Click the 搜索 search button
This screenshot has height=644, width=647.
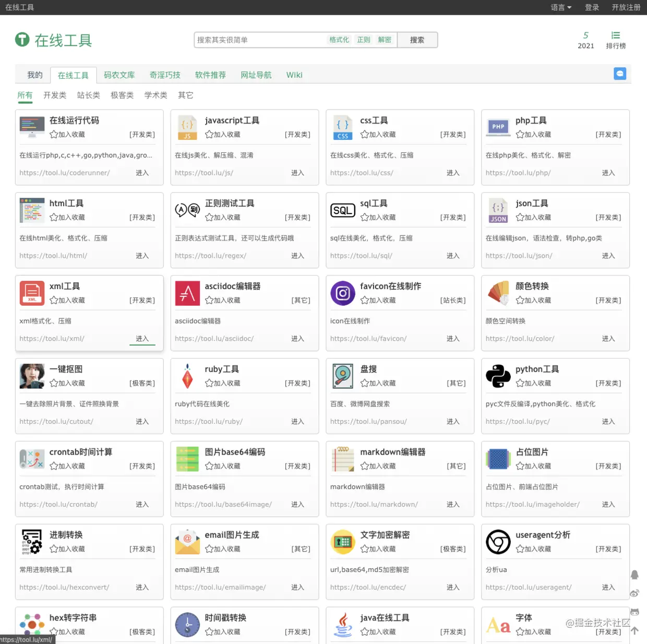[417, 40]
